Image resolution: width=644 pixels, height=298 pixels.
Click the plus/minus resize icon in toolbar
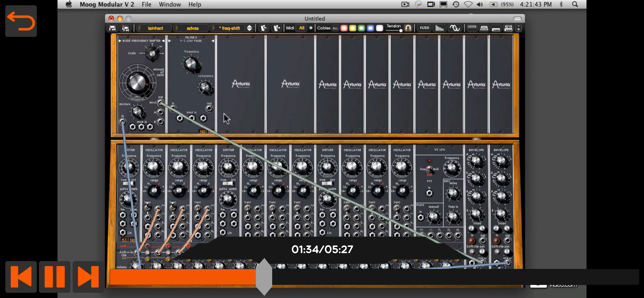pos(518,28)
